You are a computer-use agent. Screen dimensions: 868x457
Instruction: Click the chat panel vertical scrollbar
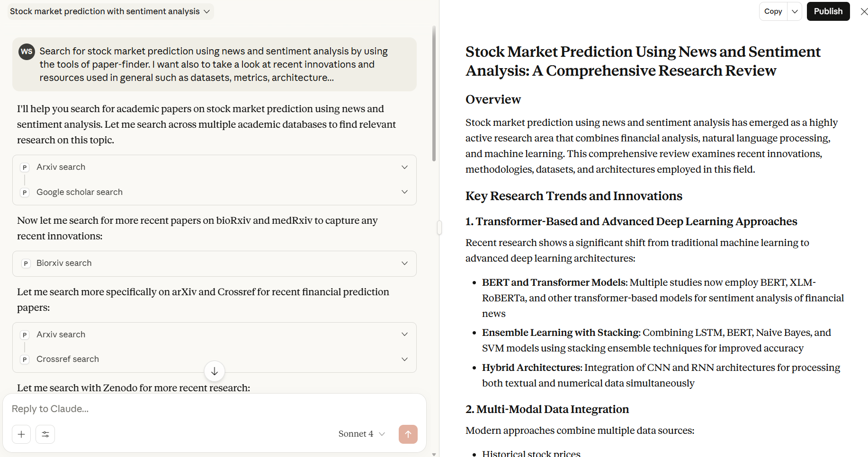tap(434, 94)
